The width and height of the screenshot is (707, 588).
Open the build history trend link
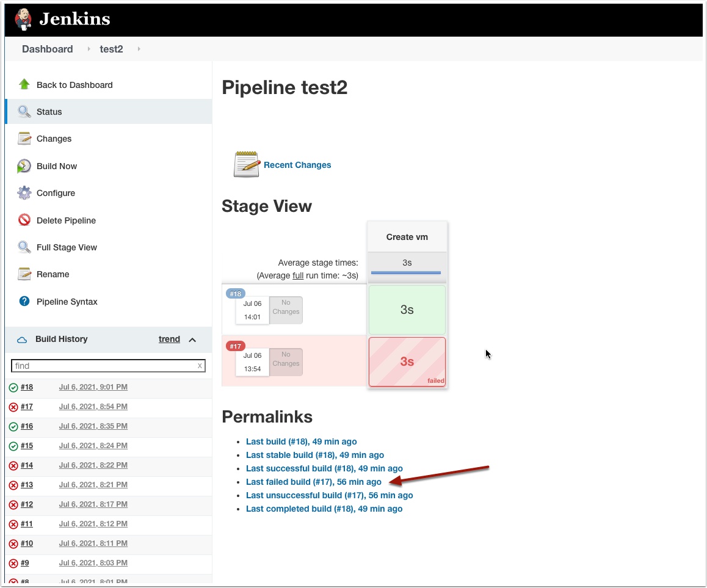[x=169, y=339]
